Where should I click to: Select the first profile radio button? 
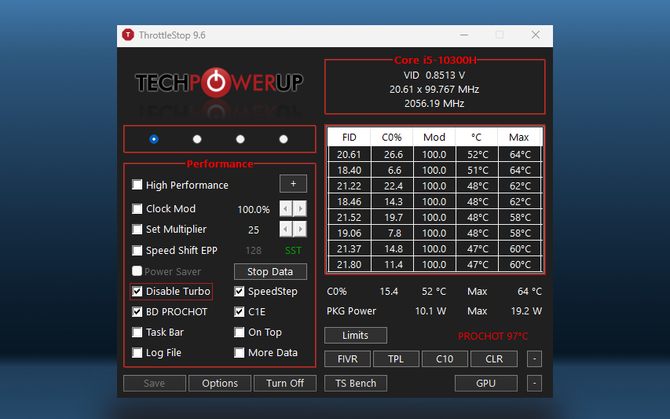[154, 139]
